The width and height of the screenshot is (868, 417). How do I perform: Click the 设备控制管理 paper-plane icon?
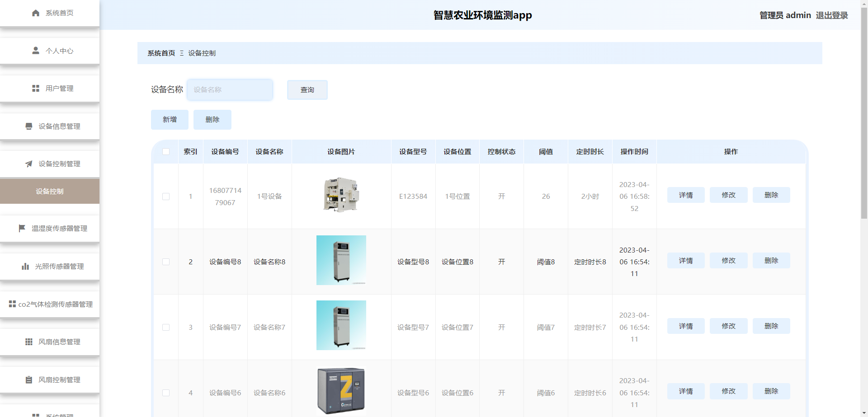coord(28,164)
